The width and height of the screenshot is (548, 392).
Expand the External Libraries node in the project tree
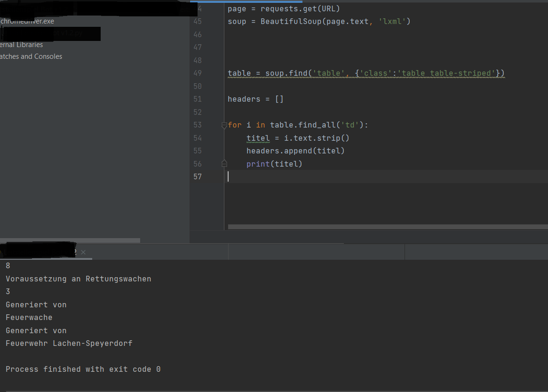tap(21, 44)
